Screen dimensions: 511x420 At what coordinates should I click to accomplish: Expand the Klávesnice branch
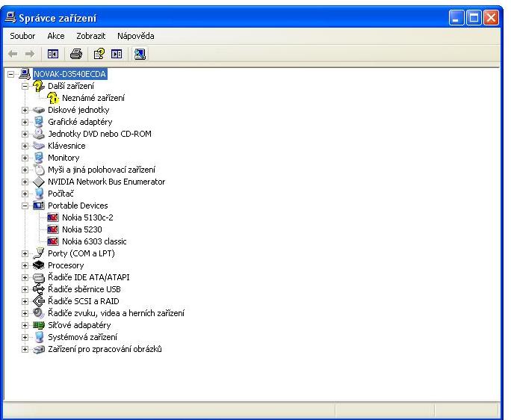tap(25, 146)
